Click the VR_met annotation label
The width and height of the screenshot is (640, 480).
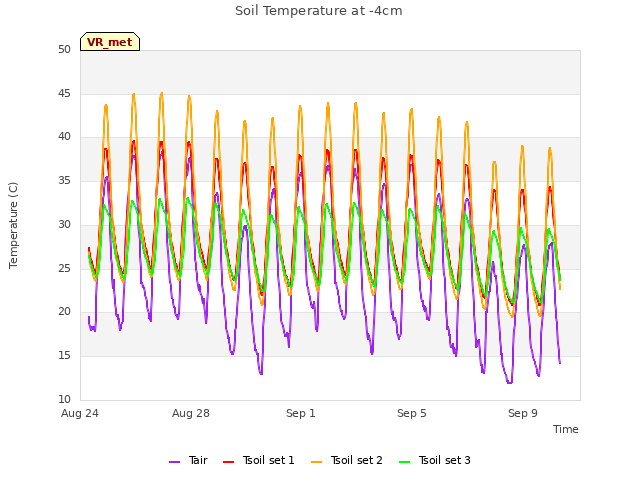tap(110, 42)
